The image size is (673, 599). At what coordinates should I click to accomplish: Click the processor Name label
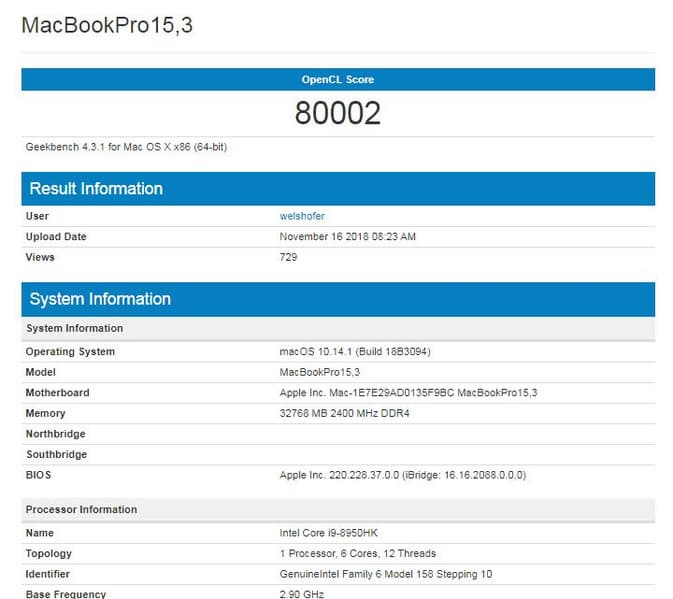[x=39, y=533]
